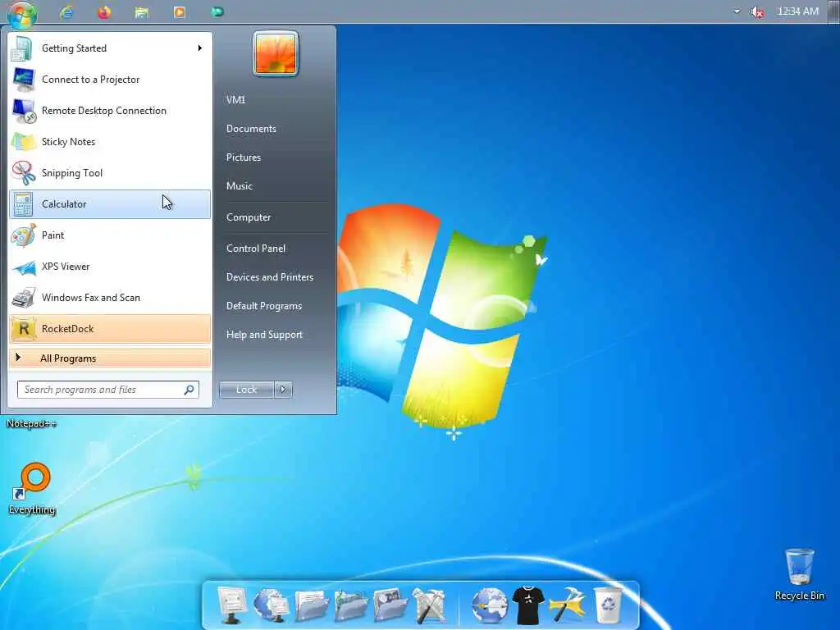Click the user account picture
This screenshot has height=630, width=840.
coord(276,53)
